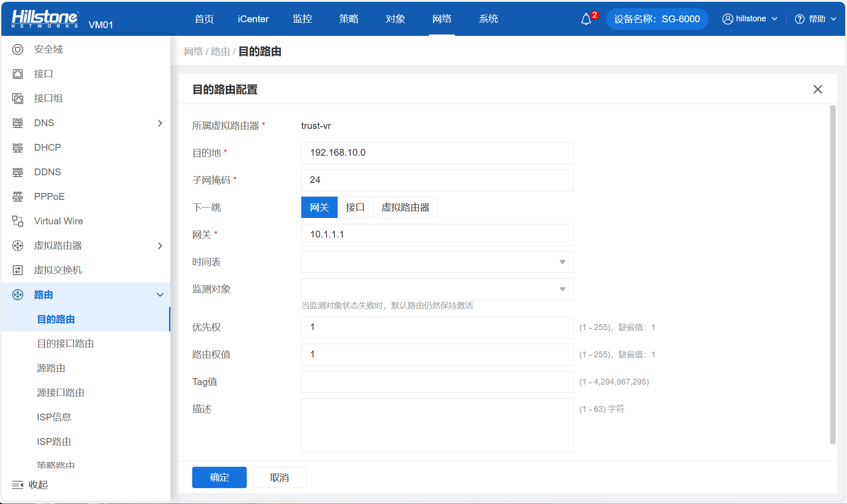This screenshot has height=504, width=847.
Task: Open the iCenter top menu
Action: [x=253, y=19]
